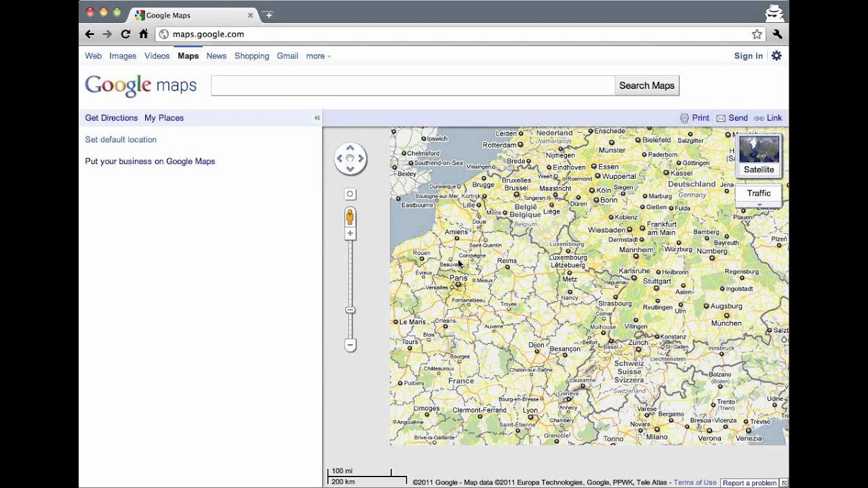
Task: Click the Lyon label on the map
Action: (x=530, y=410)
